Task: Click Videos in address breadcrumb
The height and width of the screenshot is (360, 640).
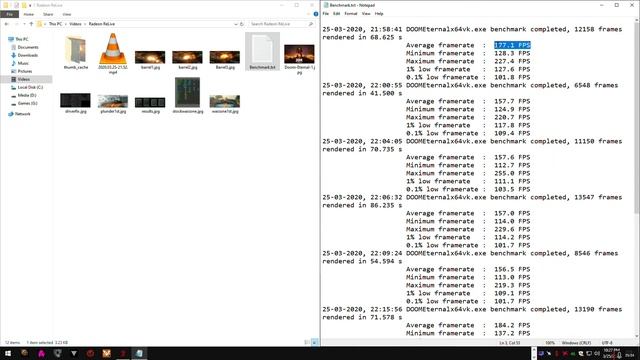Action: click(x=75, y=24)
